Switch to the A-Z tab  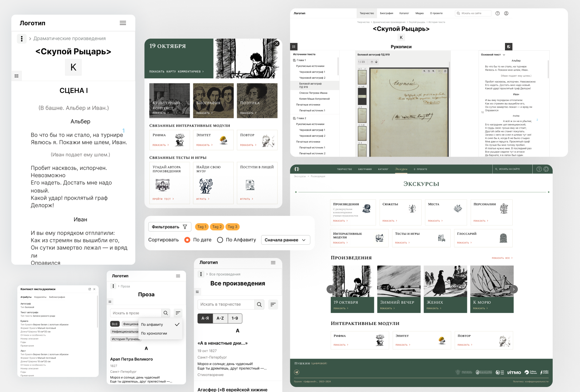[220, 318]
